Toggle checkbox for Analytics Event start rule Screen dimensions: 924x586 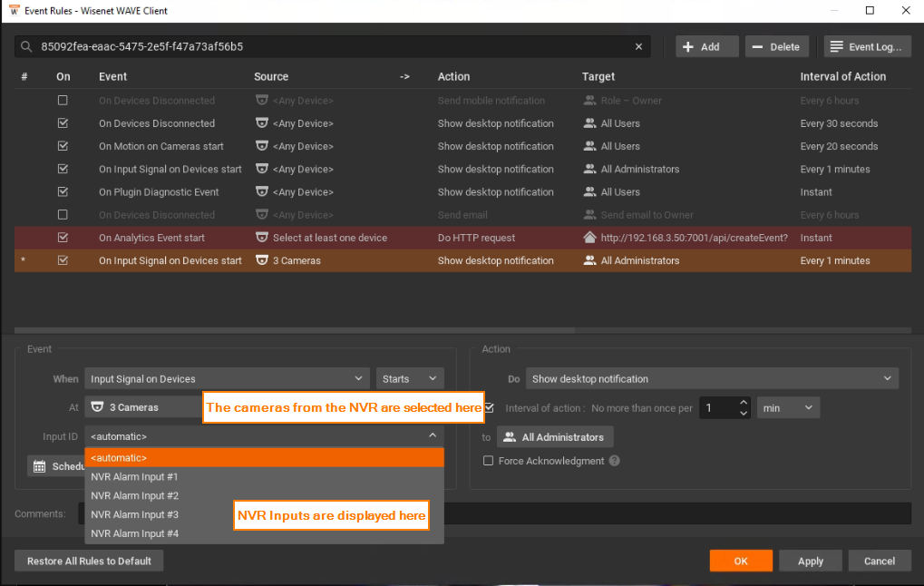pos(63,238)
